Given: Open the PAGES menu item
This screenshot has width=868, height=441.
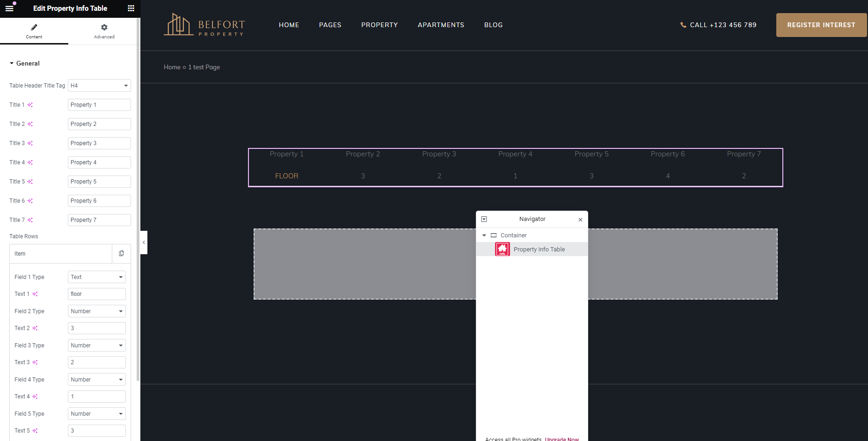Looking at the screenshot, I should [330, 25].
